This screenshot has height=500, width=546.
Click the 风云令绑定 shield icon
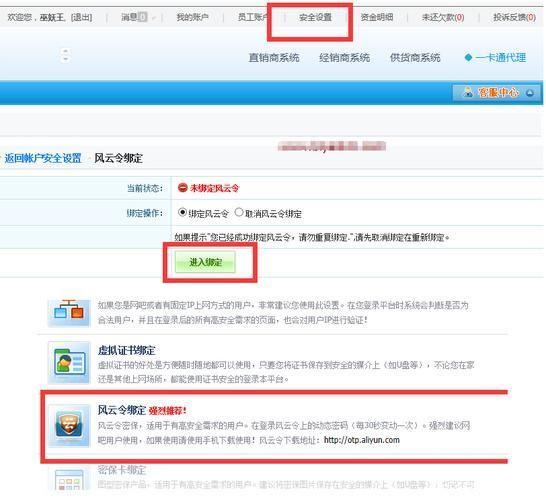(x=69, y=425)
